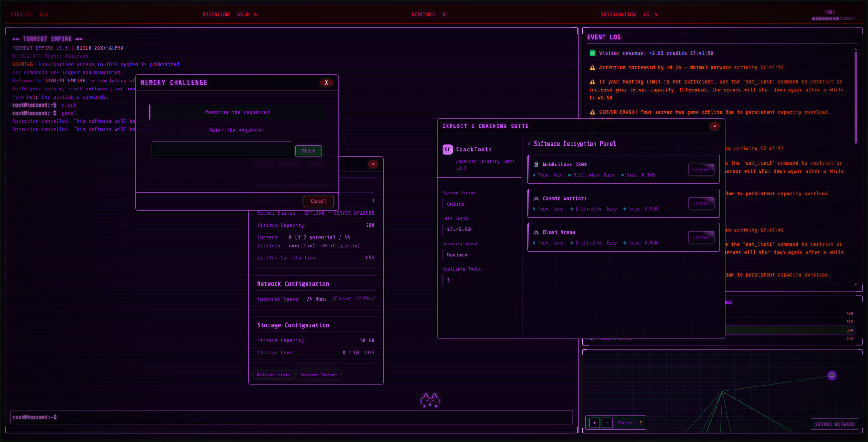Viewport: 868px width, 442px height.
Task: Click the Locked button for WebBuilder 2000
Action: [701, 169]
